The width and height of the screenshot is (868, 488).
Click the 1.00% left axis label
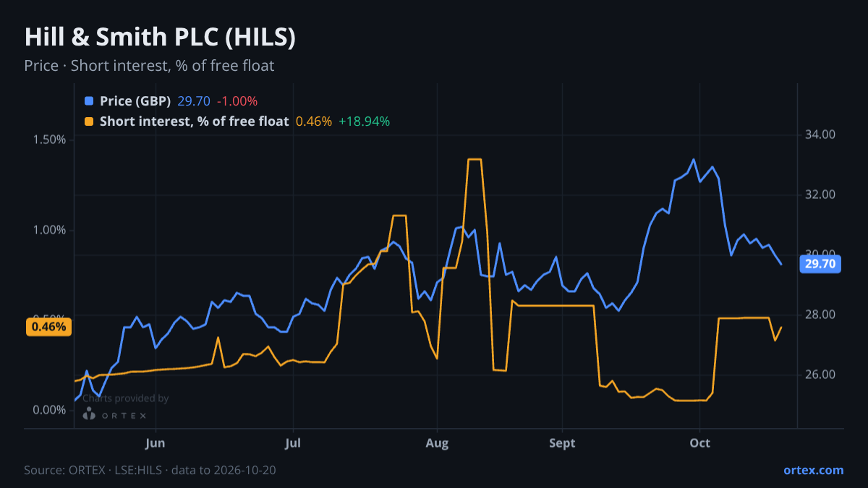[x=48, y=230]
